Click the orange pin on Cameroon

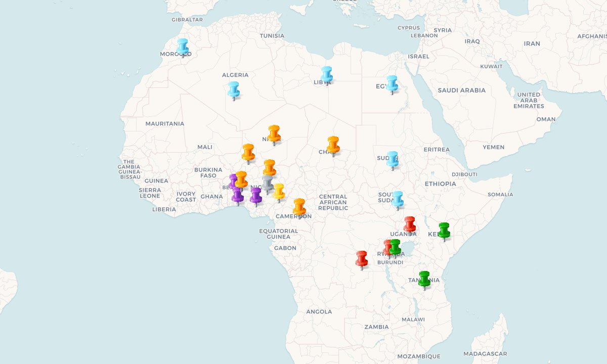click(x=299, y=206)
